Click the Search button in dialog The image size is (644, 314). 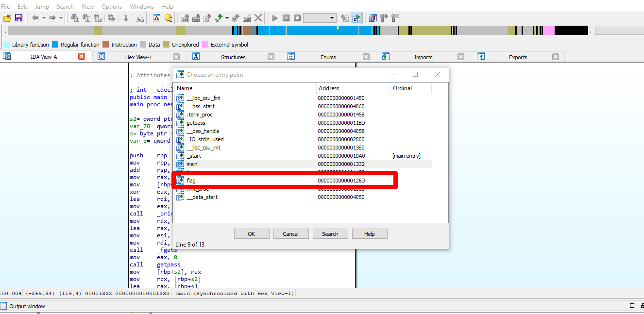(330, 234)
